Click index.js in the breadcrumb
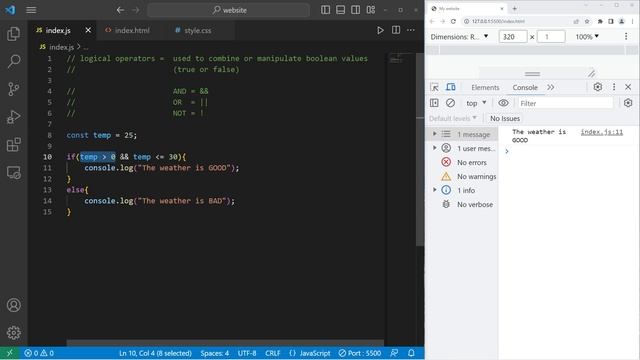The image size is (640, 360). pyautogui.click(x=61, y=47)
